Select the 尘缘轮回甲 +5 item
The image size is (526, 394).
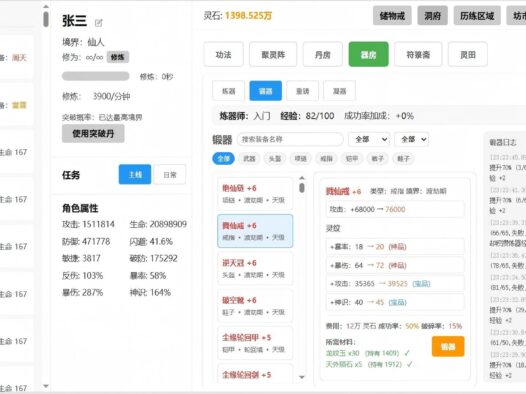tap(255, 343)
